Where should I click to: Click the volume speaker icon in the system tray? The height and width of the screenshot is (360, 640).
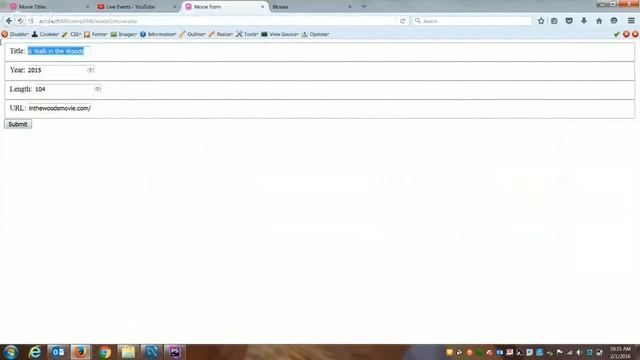point(579,352)
